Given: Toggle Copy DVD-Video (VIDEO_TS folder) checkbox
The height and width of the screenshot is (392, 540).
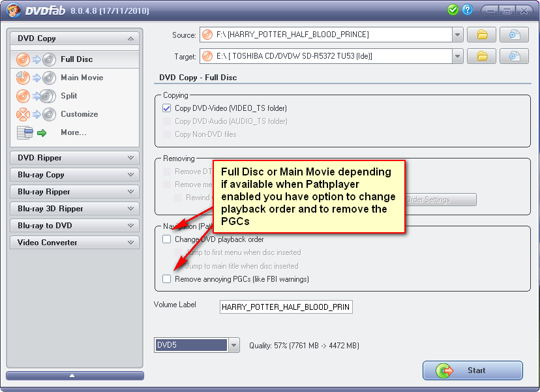Looking at the screenshot, I should (167, 108).
